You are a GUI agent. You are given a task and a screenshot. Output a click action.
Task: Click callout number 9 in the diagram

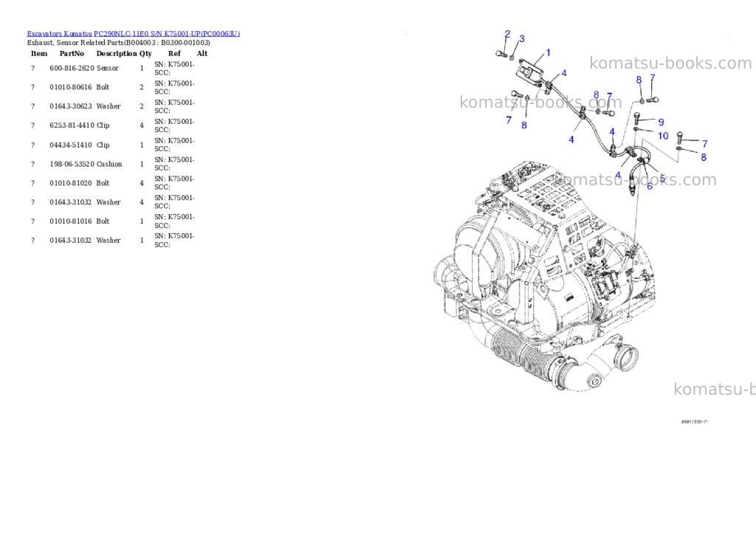(x=661, y=122)
